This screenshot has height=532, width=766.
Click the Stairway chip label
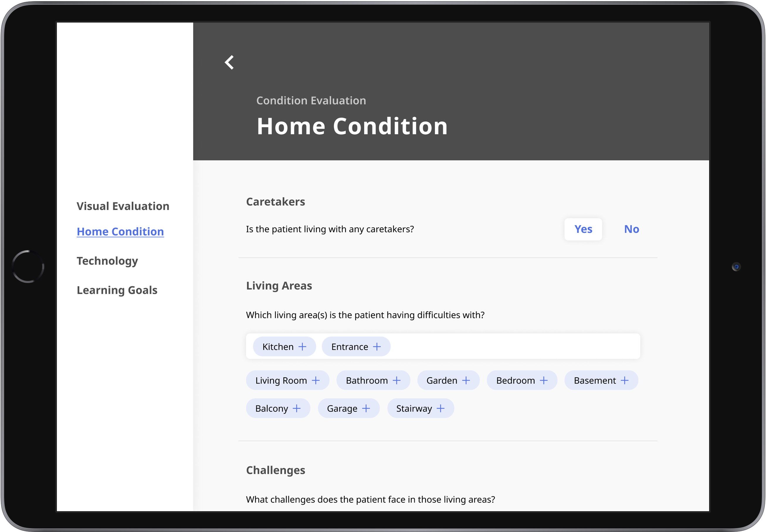pyautogui.click(x=414, y=408)
